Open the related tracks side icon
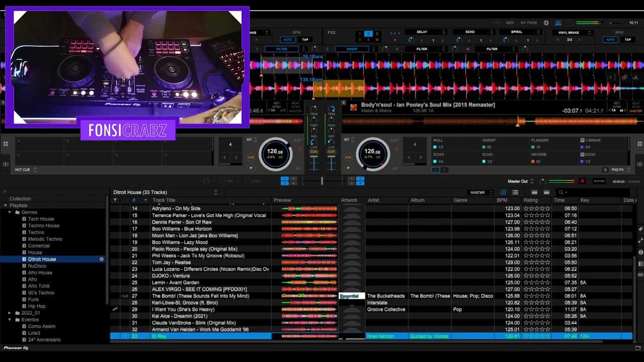This screenshot has width=644, height=362. (x=640, y=240)
